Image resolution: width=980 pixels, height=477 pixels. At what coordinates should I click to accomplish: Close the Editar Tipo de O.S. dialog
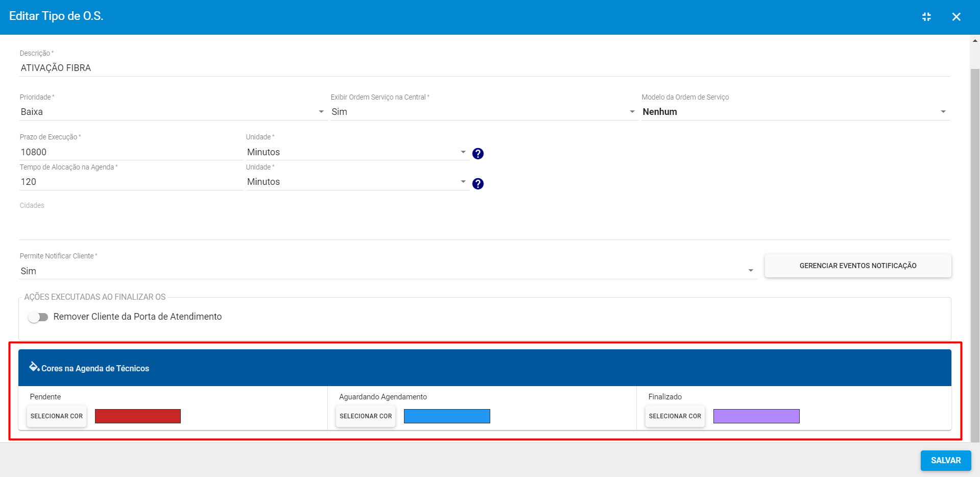[957, 17]
